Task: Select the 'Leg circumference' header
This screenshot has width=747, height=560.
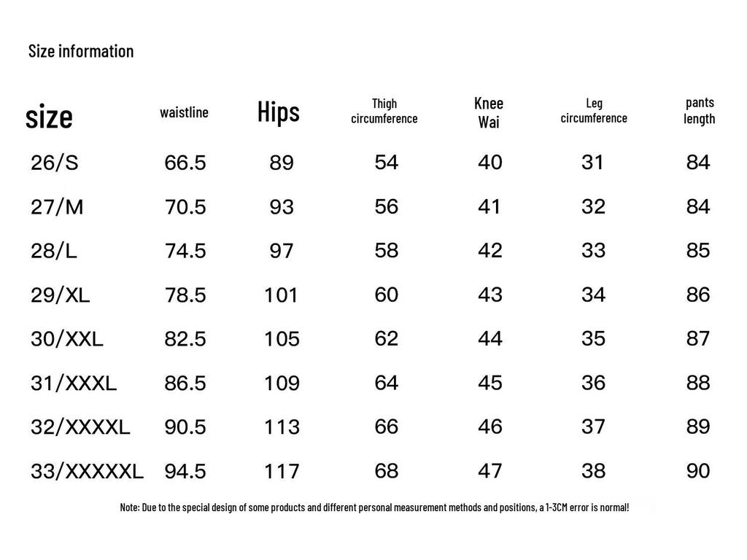Action: point(594,111)
